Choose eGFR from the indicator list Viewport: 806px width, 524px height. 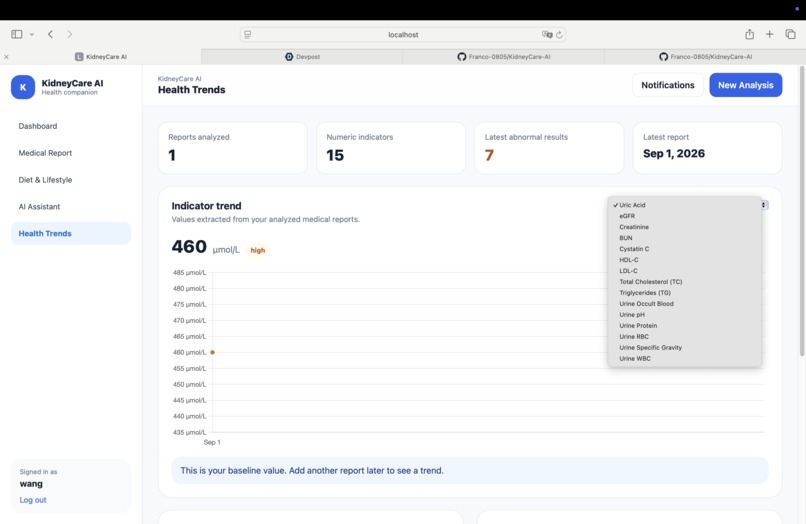(684, 216)
